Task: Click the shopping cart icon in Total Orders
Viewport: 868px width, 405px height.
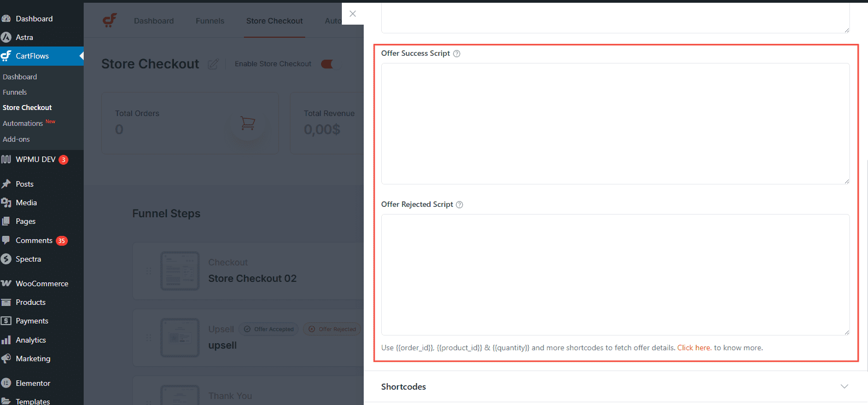Action: tap(248, 123)
